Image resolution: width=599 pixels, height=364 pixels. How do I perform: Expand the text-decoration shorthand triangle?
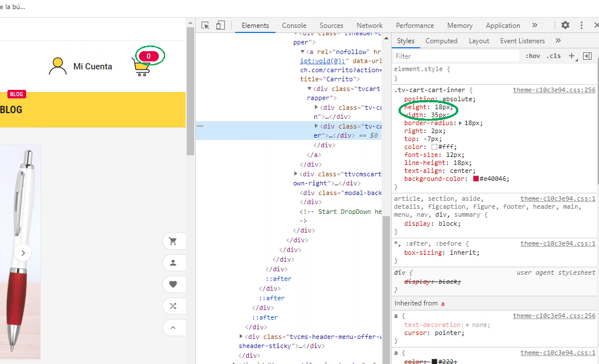(x=468, y=325)
